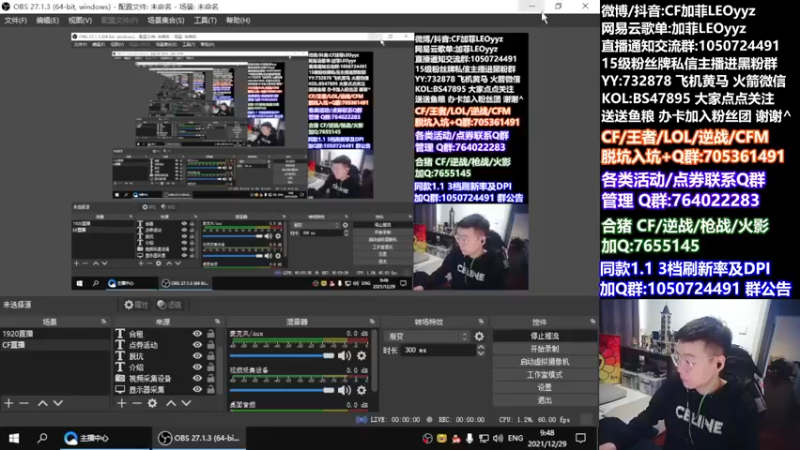Remove source using the minus icon

pyautogui.click(x=137, y=403)
